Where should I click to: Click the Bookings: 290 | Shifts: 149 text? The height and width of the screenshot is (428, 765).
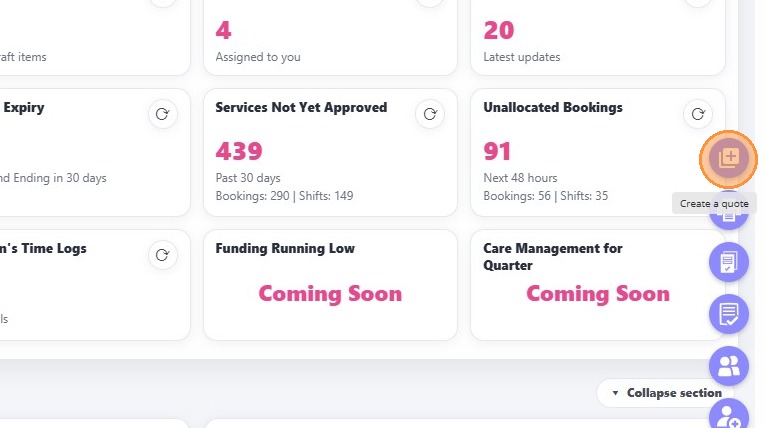coord(284,196)
